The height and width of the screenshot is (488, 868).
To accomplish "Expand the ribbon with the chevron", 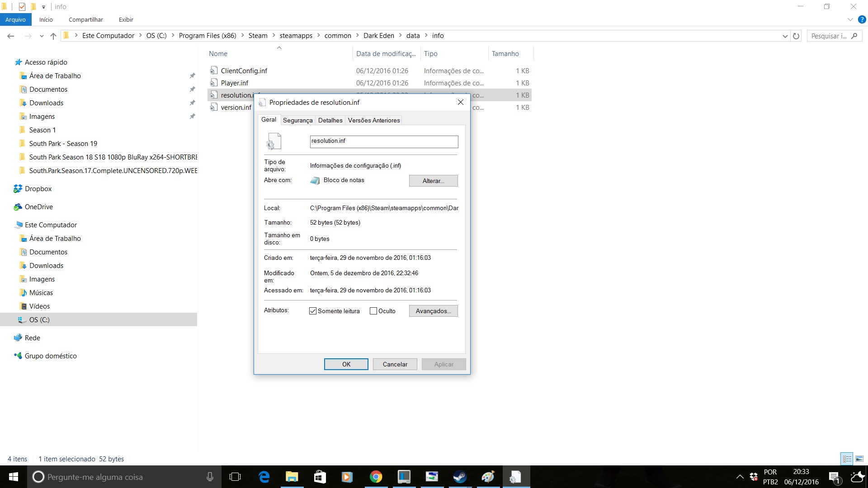I will (850, 19).
